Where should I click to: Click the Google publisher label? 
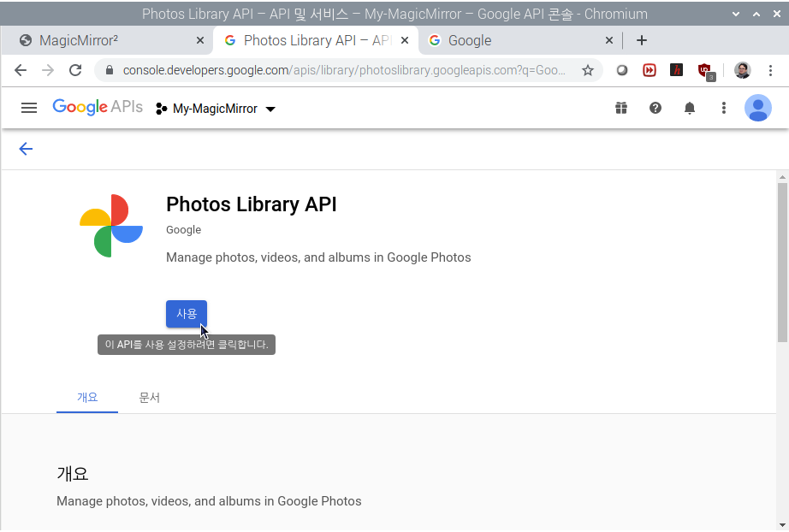coord(184,230)
